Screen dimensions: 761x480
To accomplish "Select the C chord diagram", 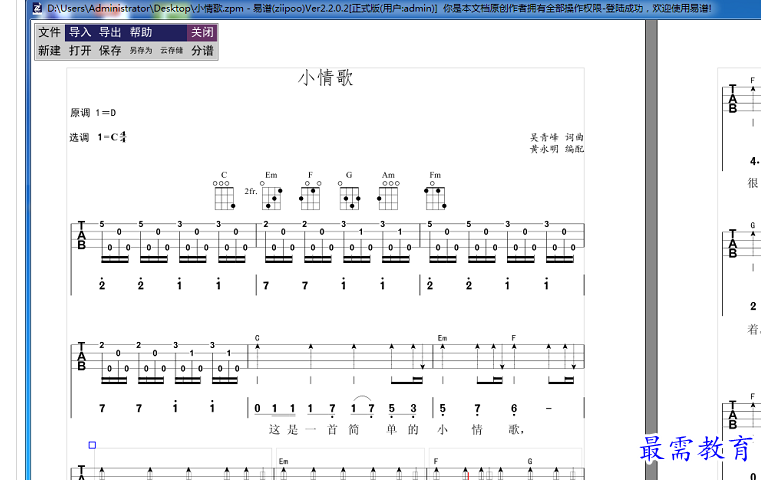I will [x=224, y=191].
